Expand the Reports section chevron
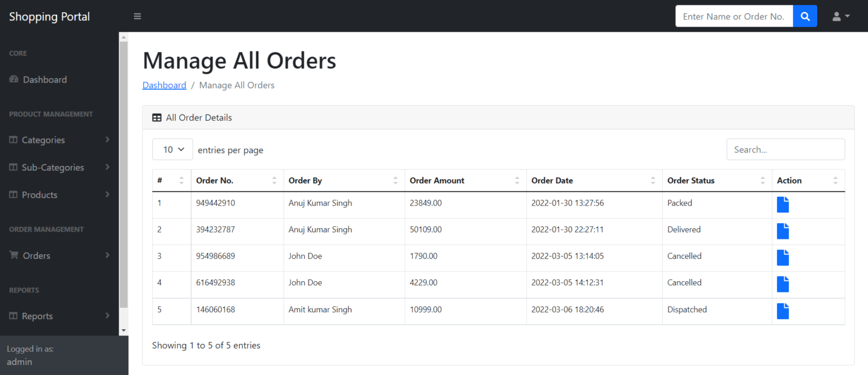 coord(107,316)
